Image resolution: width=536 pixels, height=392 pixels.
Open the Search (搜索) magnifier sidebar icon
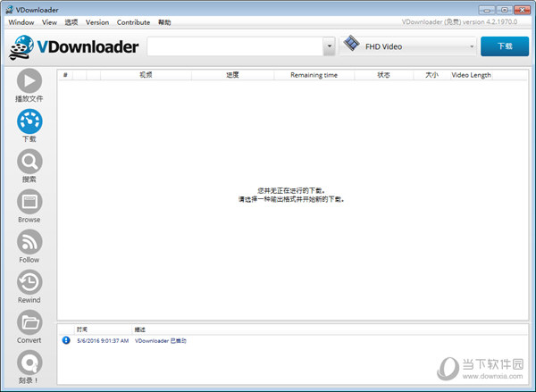point(29,162)
